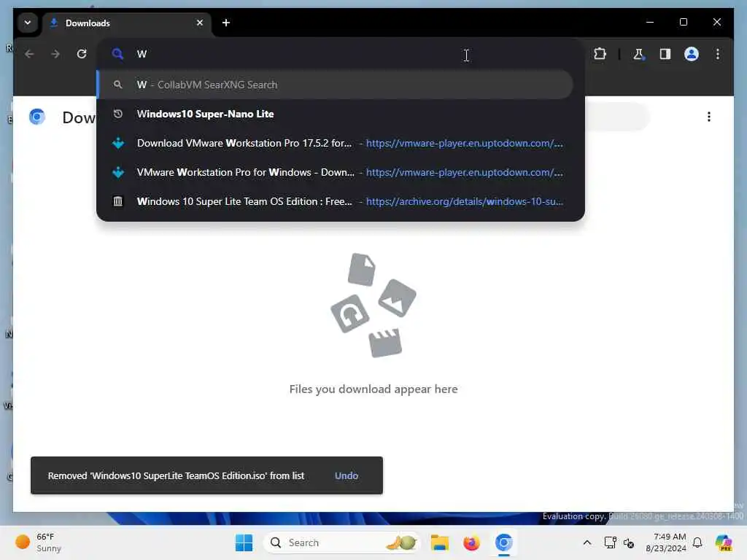Go back to previous page
Viewport: 747px width, 560px height.
[29, 54]
